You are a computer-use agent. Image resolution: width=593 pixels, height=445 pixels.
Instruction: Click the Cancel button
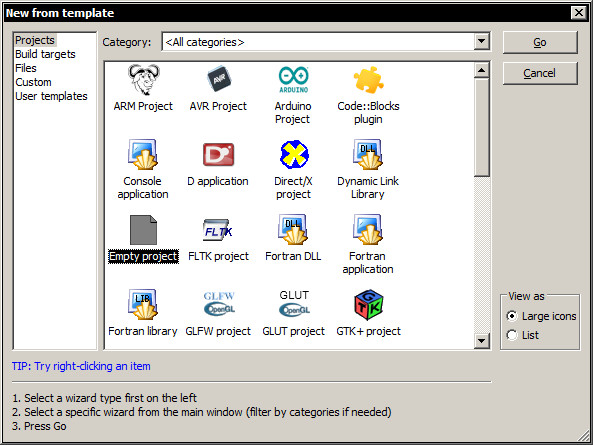coord(540,73)
